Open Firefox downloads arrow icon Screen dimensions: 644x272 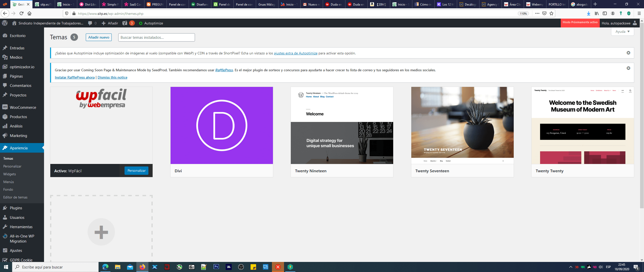click(x=588, y=13)
